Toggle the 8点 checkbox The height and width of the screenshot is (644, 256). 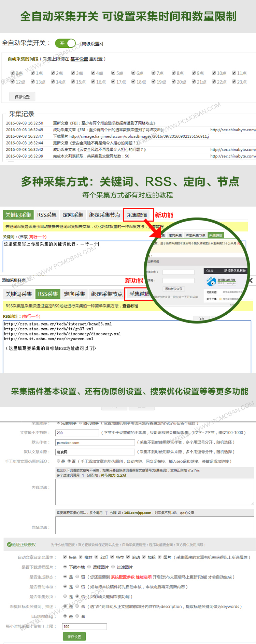point(174,73)
